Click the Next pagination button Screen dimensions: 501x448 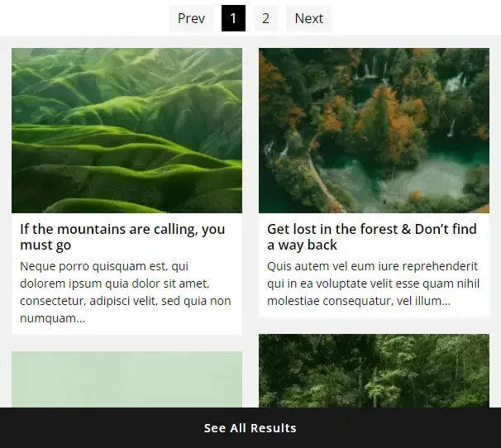[x=308, y=18]
